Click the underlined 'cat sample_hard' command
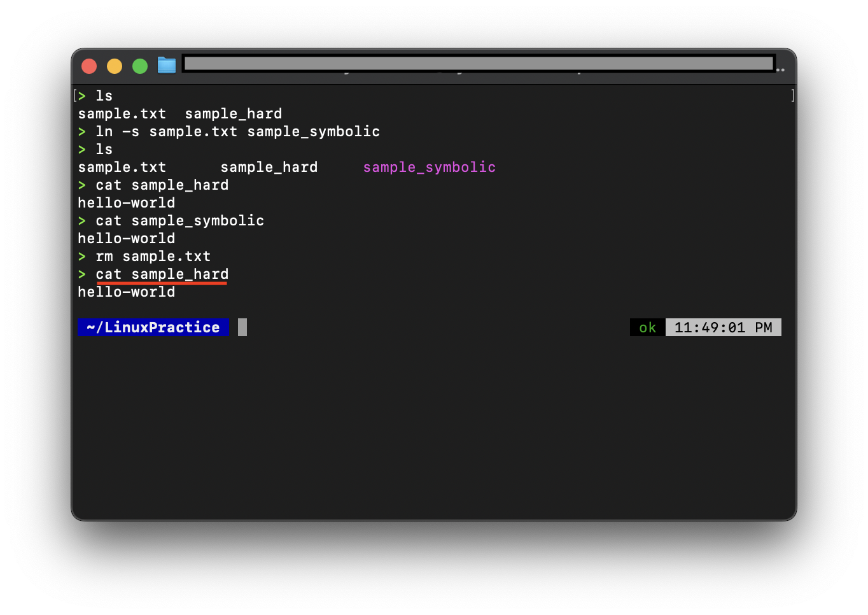This screenshot has width=868, height=615. coord(162,274)
